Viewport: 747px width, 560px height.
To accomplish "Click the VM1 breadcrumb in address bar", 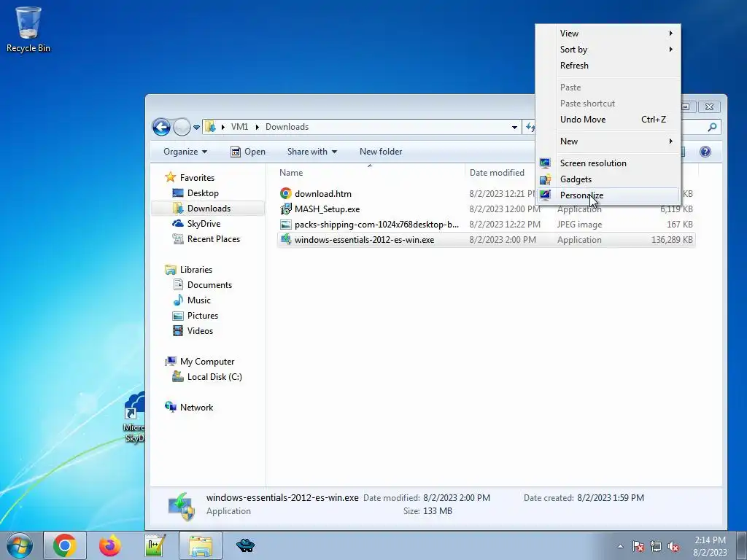I will tap(239, 127).
